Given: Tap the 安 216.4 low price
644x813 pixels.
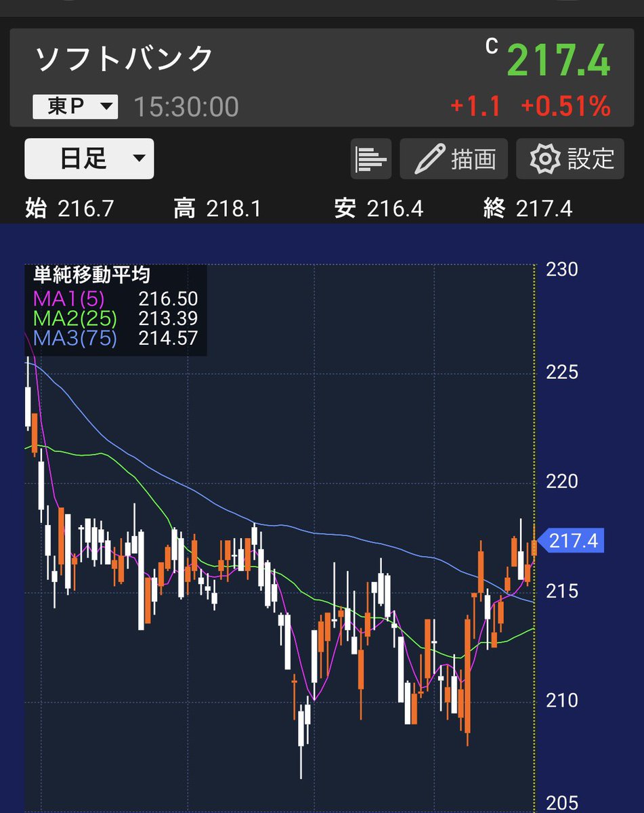Looking at the screenshot, I should coord(379,209).
